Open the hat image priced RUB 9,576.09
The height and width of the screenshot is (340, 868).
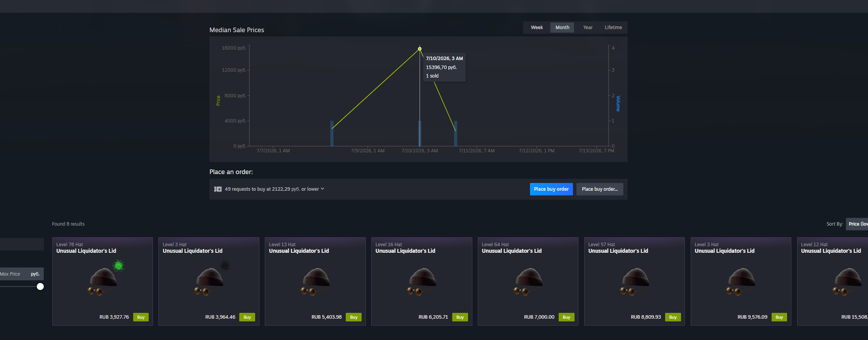(x=741, y=282)
